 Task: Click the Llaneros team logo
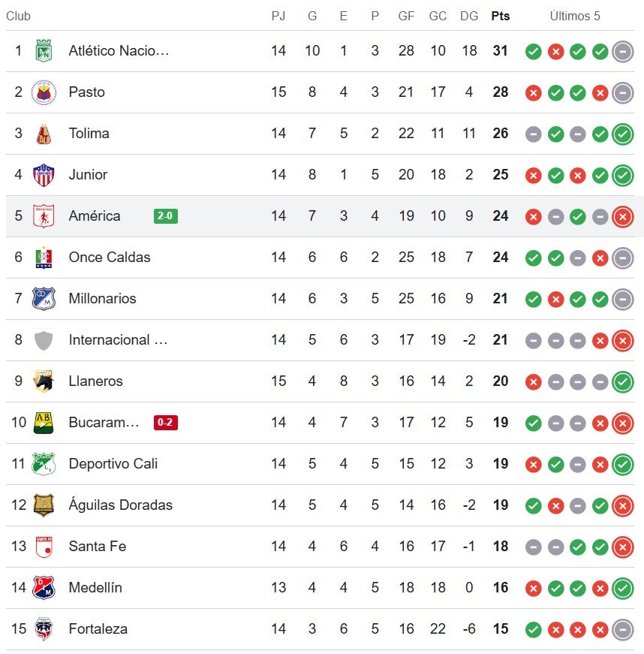(x=44, y=381)
